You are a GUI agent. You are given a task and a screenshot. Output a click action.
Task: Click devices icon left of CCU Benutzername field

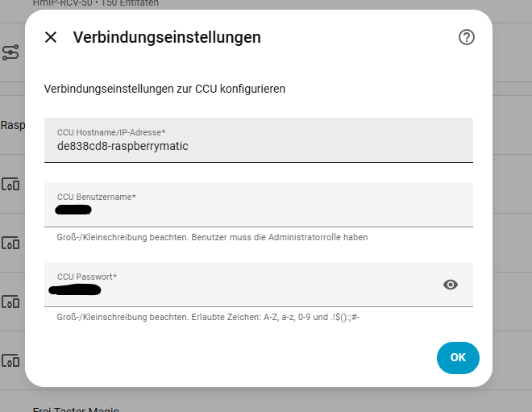(10, 184)
